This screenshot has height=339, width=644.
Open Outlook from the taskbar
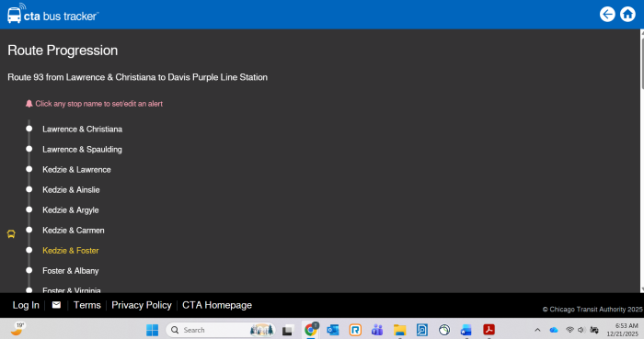[x=333, y=330]
